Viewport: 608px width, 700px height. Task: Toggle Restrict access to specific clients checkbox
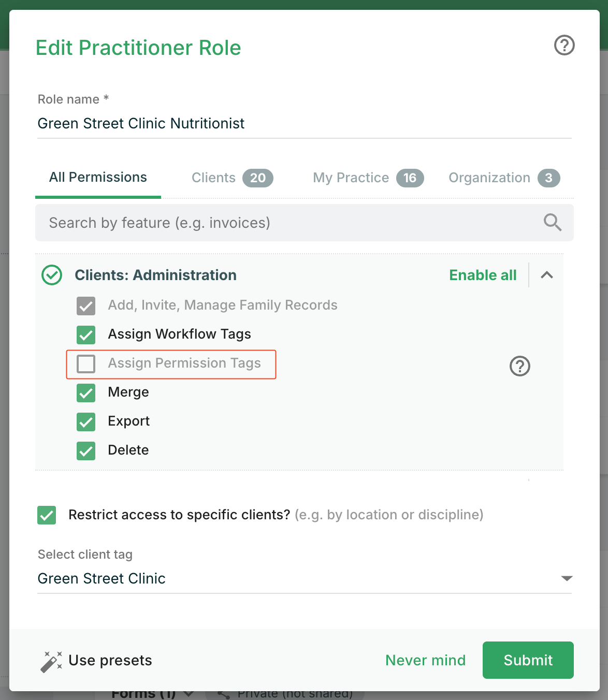47,515
